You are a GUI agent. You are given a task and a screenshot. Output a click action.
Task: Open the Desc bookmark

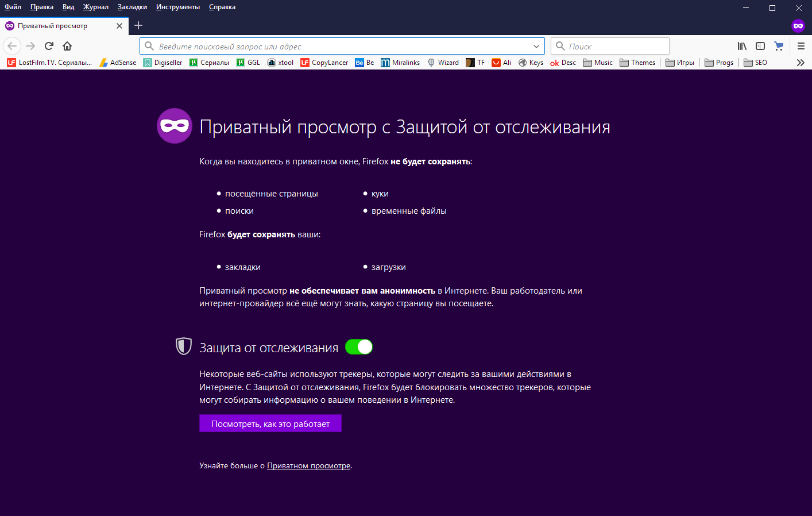pyautogui.click(x=563, y=63)
